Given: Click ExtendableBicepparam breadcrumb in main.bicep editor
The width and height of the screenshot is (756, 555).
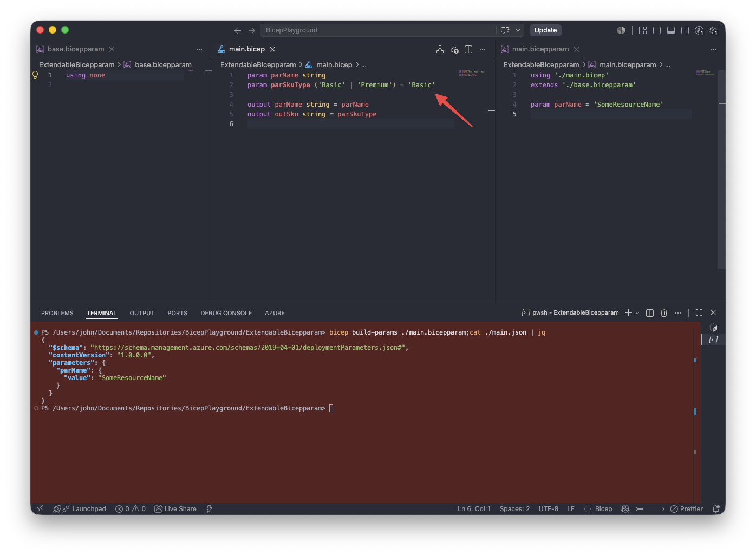Looking at the screenshot, I should [258, 64].
